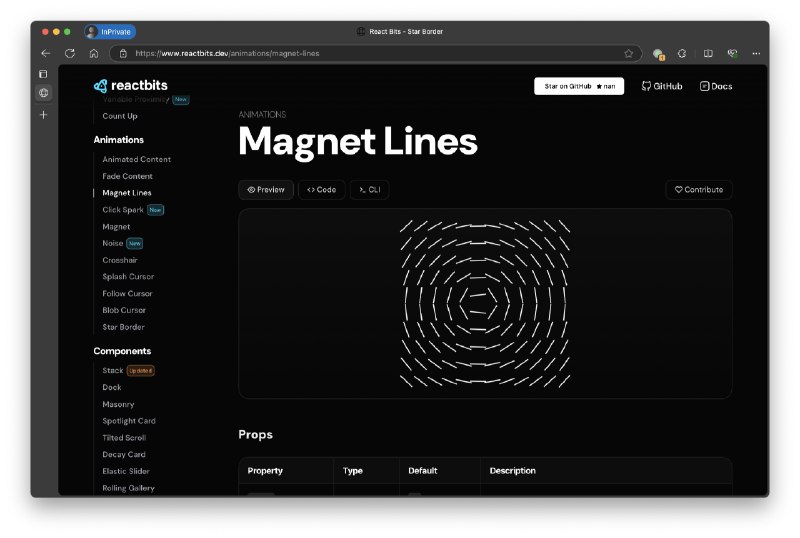The image size is (800, 538).
Task: Open Splash Cursor in sidebar
Action: point(128,277)
